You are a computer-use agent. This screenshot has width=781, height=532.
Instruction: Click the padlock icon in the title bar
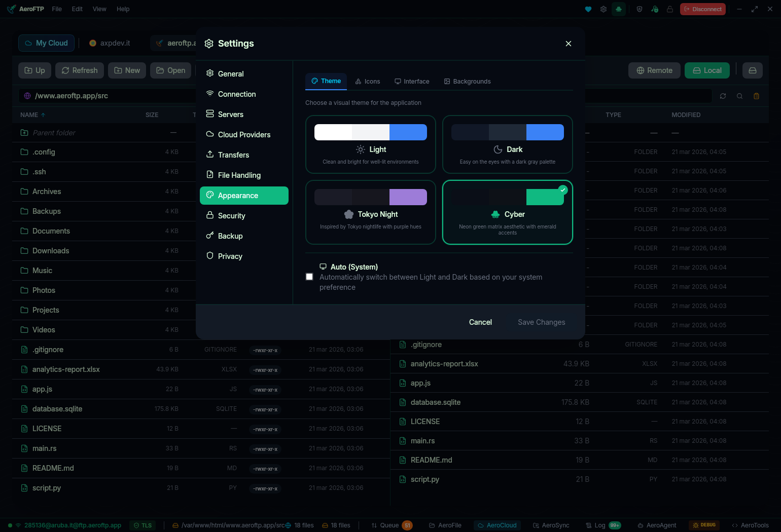(x=670, y=9)
